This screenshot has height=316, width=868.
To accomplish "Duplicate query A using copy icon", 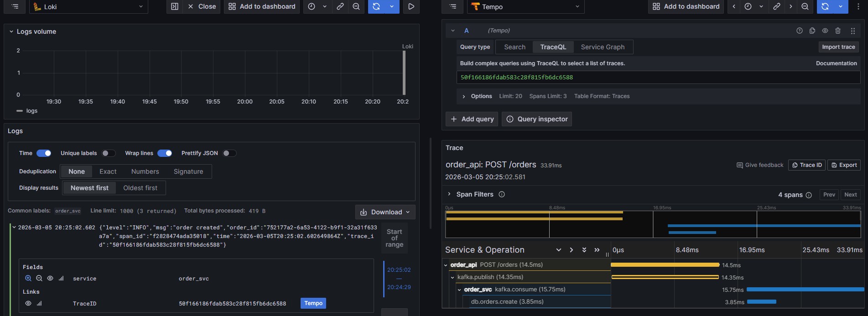I will (x=812, y=31).
